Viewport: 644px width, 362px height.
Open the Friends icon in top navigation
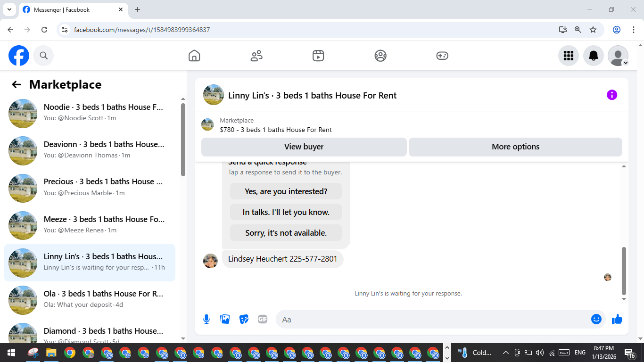[256, 56]
